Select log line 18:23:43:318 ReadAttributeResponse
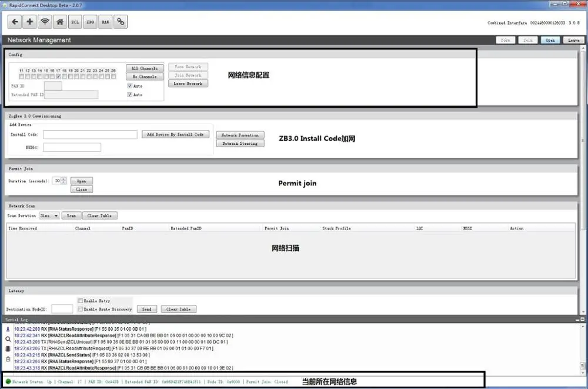 point(123,368)
